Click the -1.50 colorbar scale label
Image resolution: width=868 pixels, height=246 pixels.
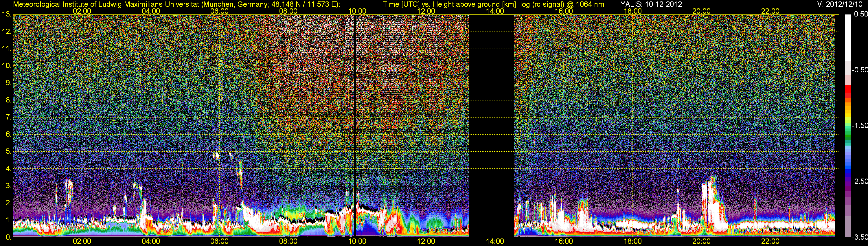pos(859,125)
